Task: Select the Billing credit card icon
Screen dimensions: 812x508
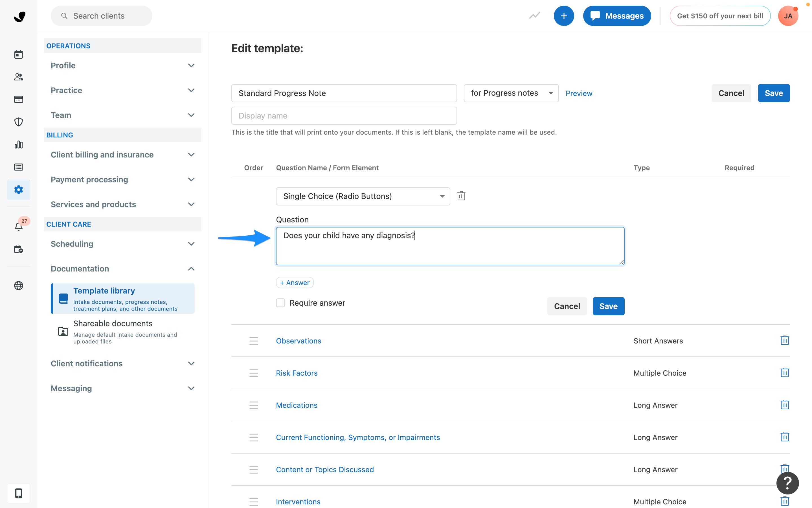Action: (18, 99)
